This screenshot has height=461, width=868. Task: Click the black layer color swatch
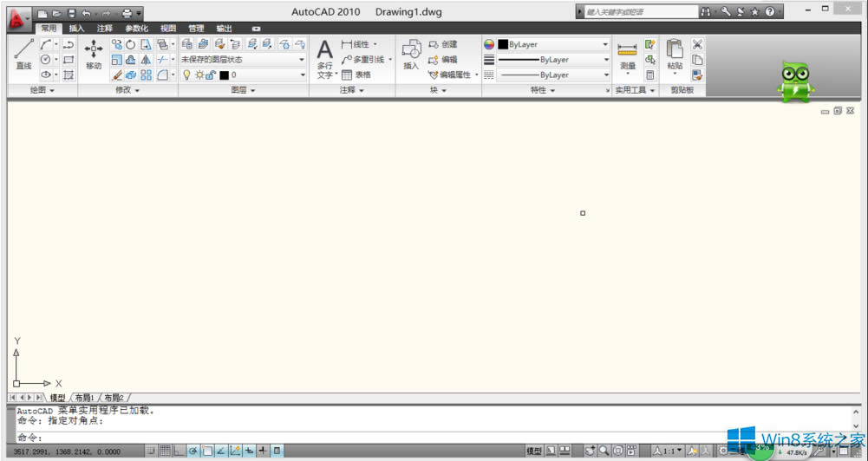[224, 75]
